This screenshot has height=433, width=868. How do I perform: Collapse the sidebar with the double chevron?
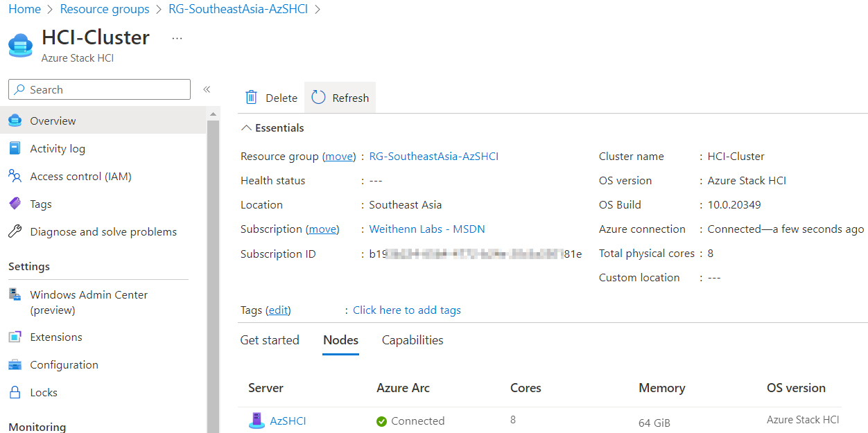click(207, 89)
